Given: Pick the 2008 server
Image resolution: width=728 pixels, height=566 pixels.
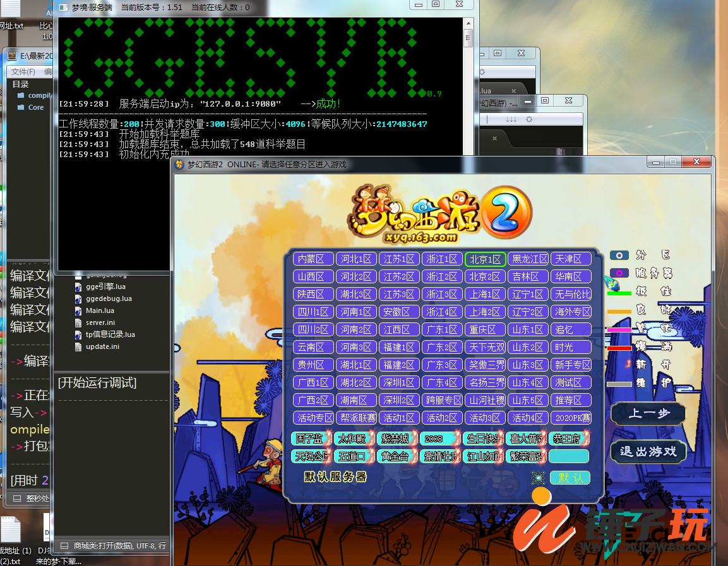Looking at the screenshot, I should (x=439, y=439).
